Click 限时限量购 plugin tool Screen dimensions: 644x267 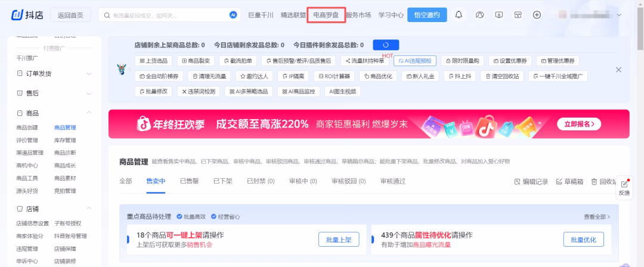click(x=463, y=61)
